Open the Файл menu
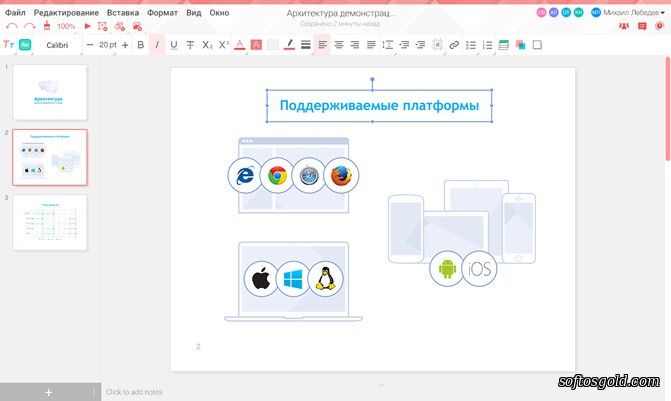 tap(15, 13)
